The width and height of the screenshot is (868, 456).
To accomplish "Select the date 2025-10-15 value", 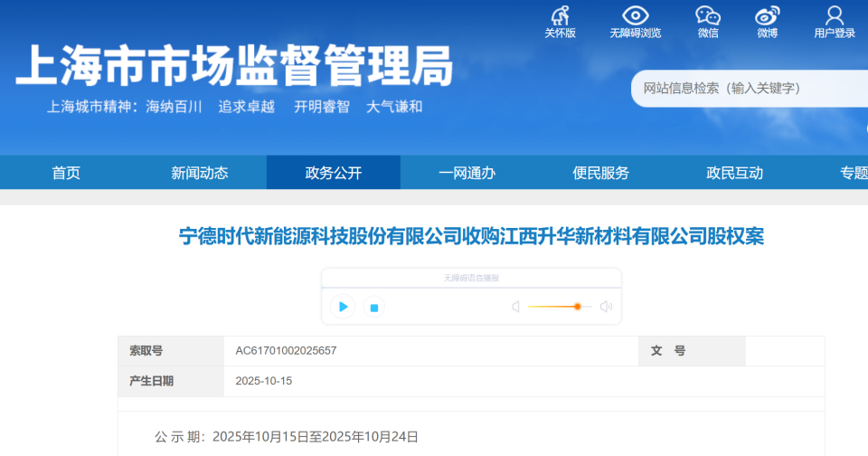I will click(x=263, y=381).
